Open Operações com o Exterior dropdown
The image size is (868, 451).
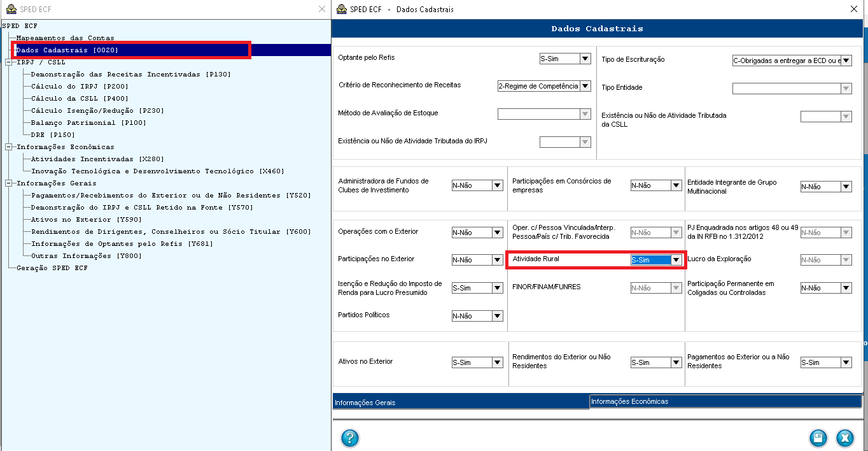498,233
